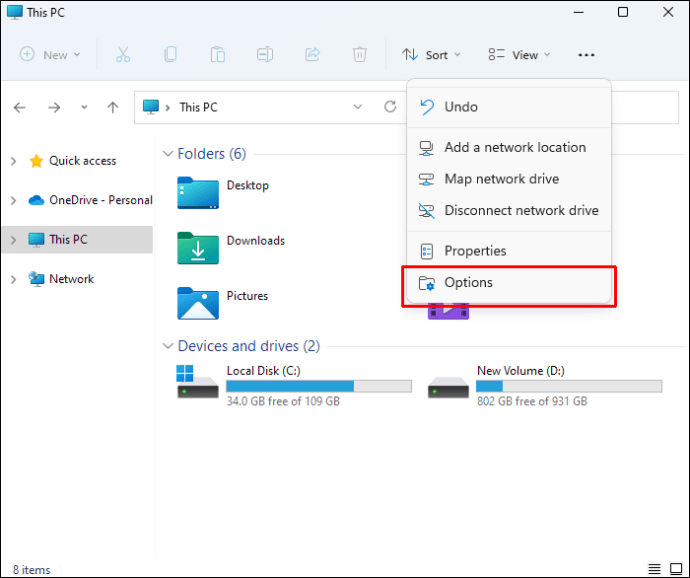Collapse the Folders (6) group
The width and height of the screenshot is (690, 578).
pyautogui.click(x=167, y=154)
